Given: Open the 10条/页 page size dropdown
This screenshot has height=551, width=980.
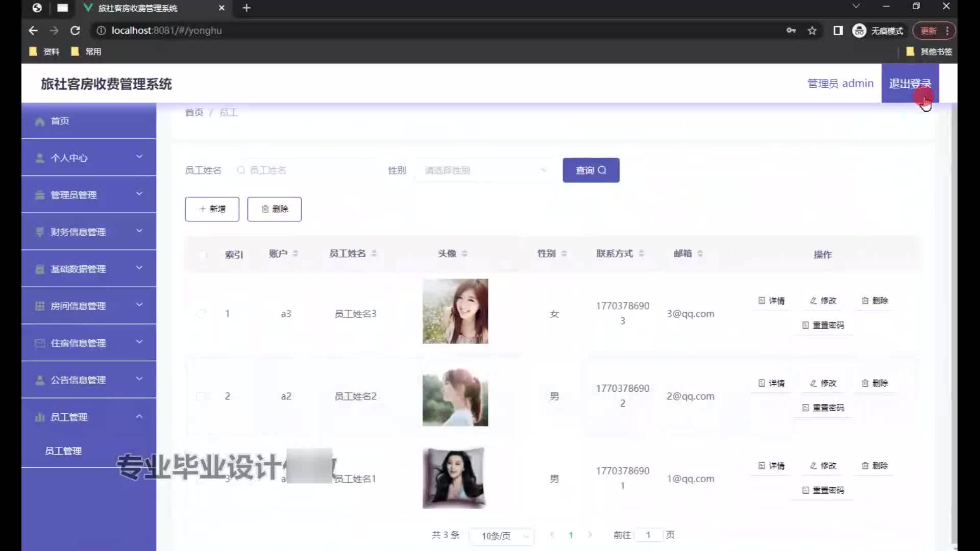Looking at the screenshot, I should click(501, 536).
